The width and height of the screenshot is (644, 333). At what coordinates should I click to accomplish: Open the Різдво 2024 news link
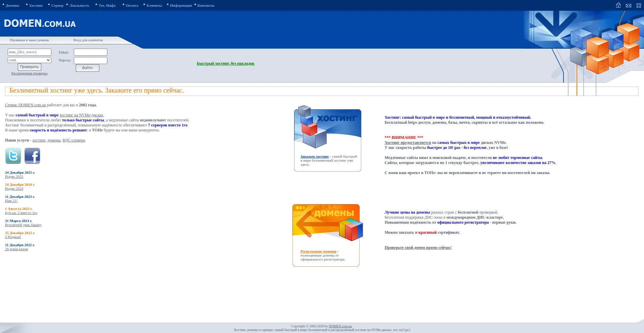[x=14, y=189]
